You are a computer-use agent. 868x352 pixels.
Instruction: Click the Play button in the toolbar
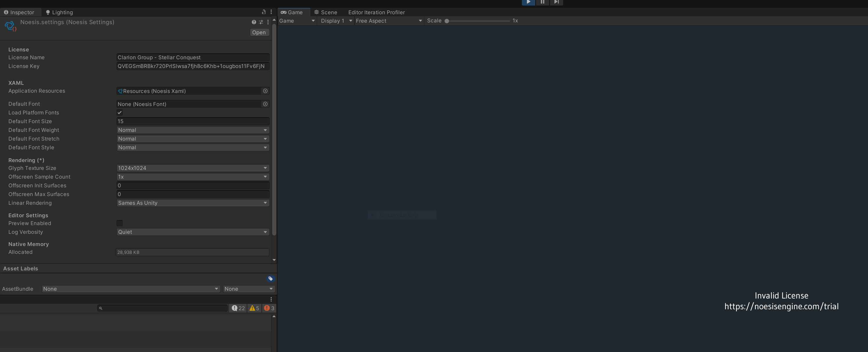528,2
